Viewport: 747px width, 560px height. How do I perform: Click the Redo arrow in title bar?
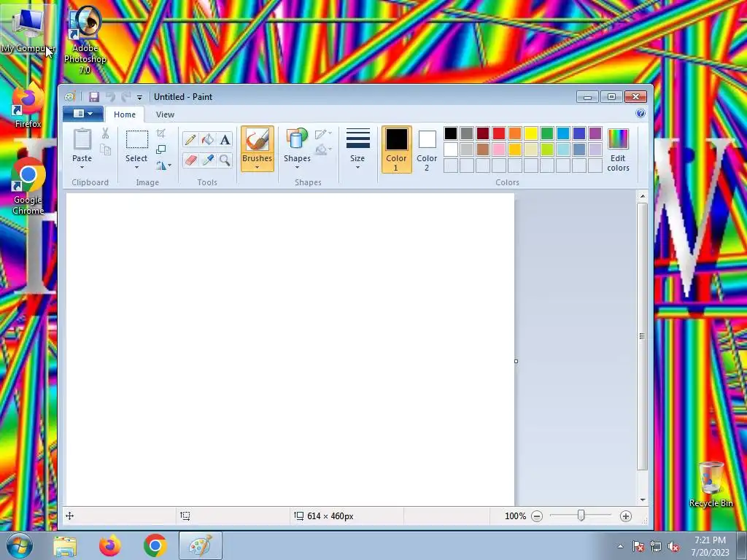tap(125, 97)
